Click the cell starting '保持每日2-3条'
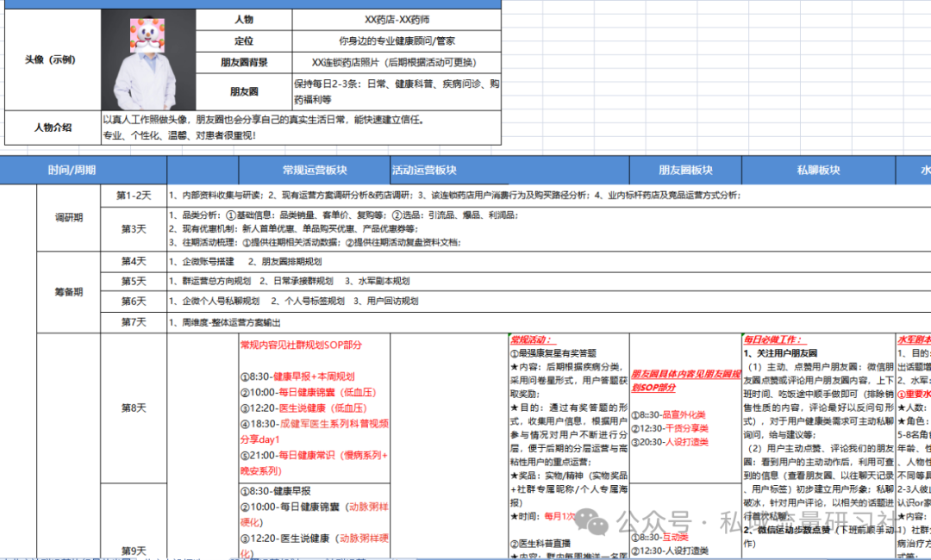This screenshot has height=560, width=931. coord(397,91)
